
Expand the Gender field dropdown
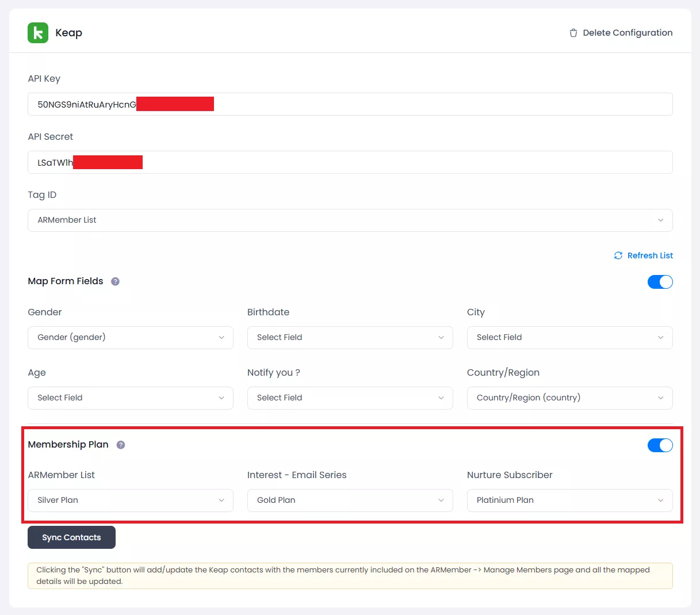[x=131, y=338]
